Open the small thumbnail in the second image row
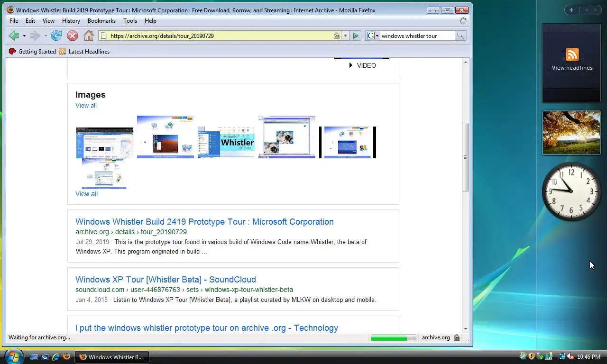Viewport: 607px width, 364px height. coord(104,174)
